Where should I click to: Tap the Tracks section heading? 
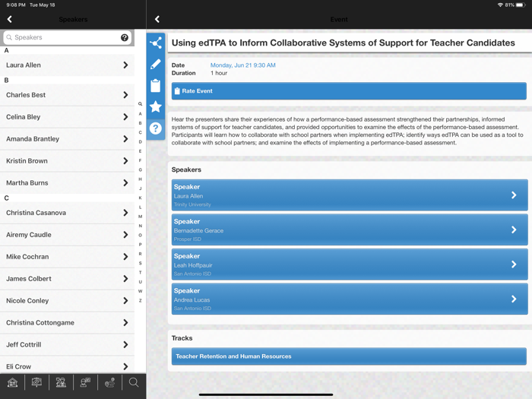[182, 338]
